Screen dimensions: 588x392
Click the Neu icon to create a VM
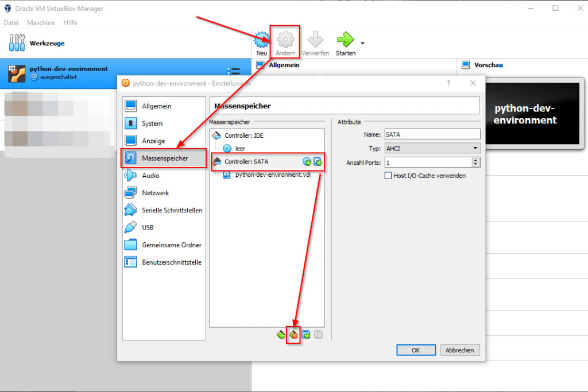pos(261,38)
